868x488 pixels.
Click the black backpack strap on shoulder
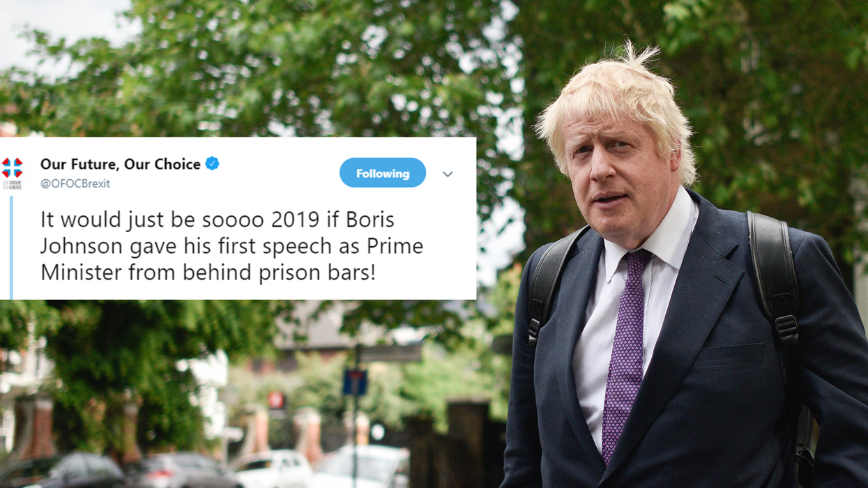(x=774, y=279)
